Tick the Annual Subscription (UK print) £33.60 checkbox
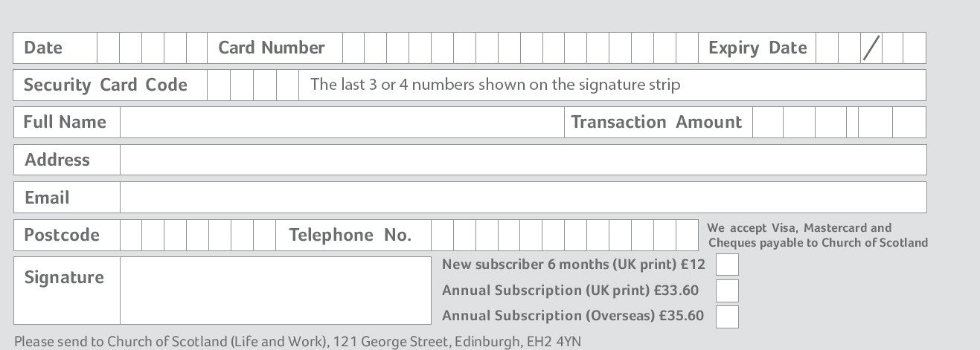 coord(727,291)
